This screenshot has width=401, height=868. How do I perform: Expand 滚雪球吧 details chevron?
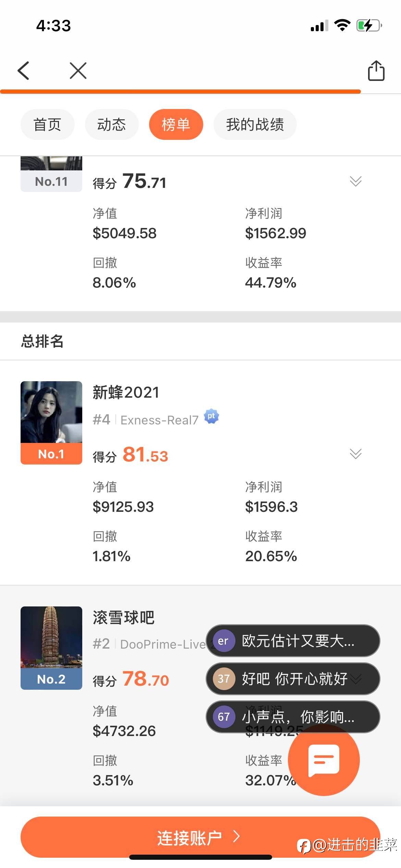click(x=356, y=678)
